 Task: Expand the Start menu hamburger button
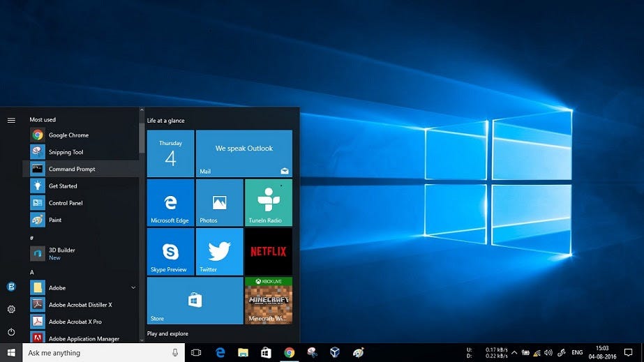(x=11, y=120)
